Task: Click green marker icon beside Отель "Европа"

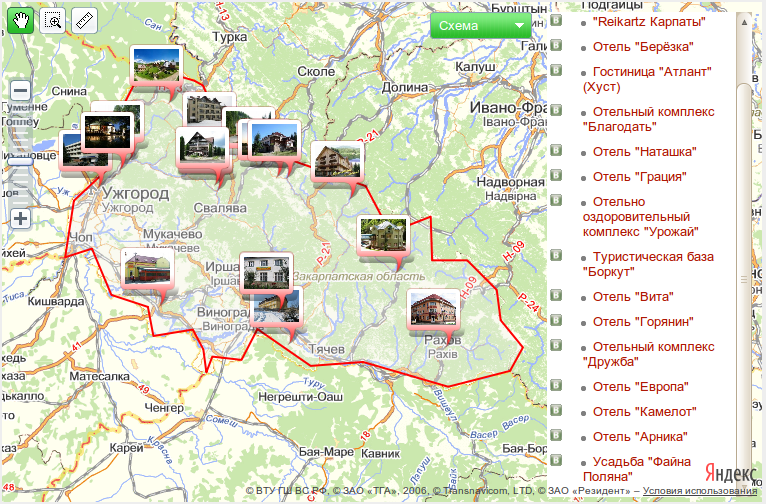Action: (x=556, y=385)
